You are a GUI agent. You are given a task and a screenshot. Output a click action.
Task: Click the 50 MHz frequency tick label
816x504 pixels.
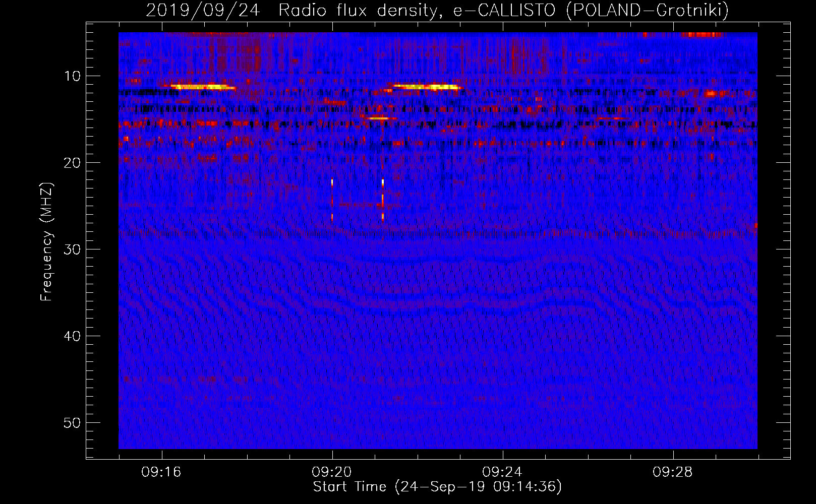point(73,423)
